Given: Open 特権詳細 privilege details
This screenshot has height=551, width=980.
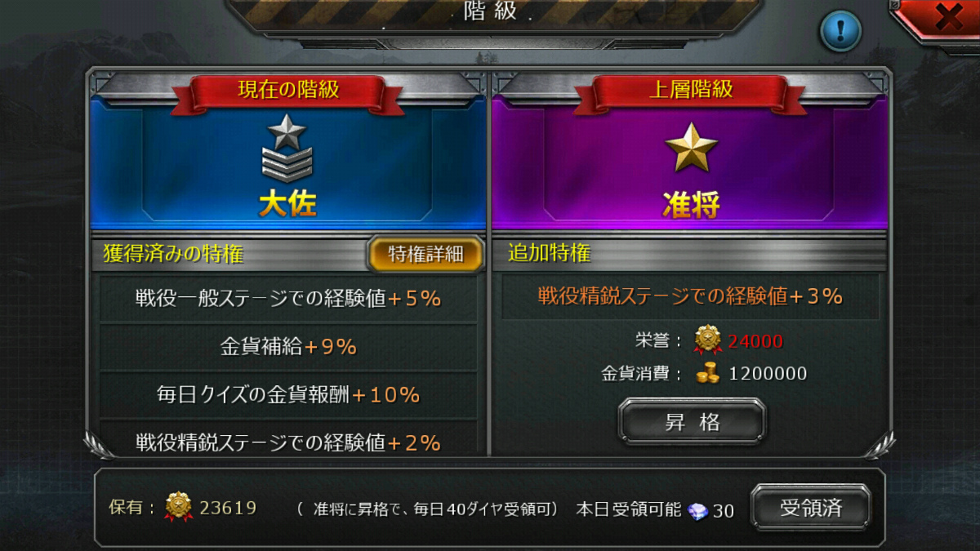Looking at the screenshot, I should [x=425, y=254].
